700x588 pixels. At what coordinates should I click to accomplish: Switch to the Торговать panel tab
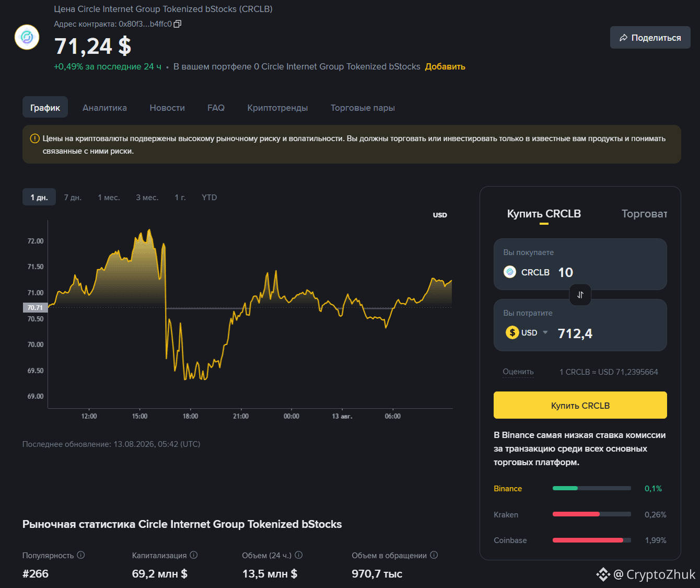coord(644,214)
